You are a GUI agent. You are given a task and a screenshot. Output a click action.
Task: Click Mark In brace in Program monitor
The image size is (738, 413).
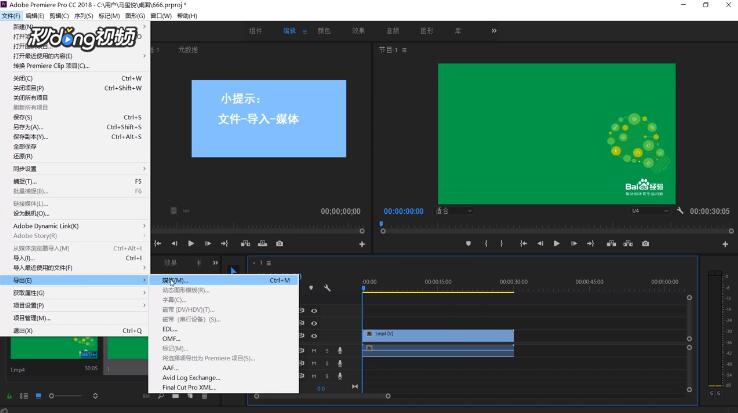[x=486, y=243]
